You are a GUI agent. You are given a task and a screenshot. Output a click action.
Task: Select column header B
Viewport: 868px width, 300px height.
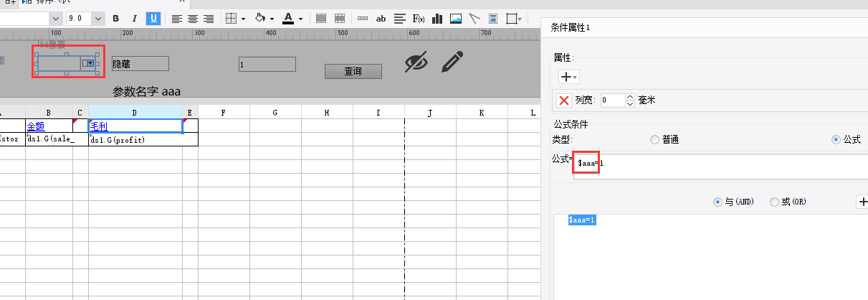click(49, 112)
